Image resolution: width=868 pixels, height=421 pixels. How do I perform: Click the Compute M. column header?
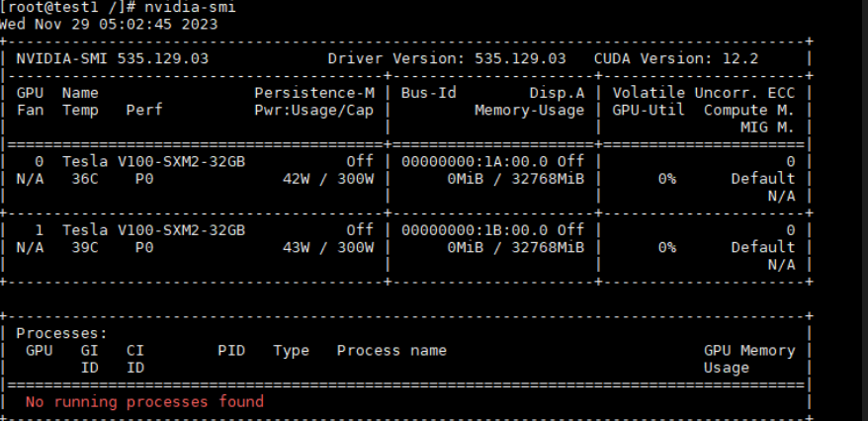(749, 110)
